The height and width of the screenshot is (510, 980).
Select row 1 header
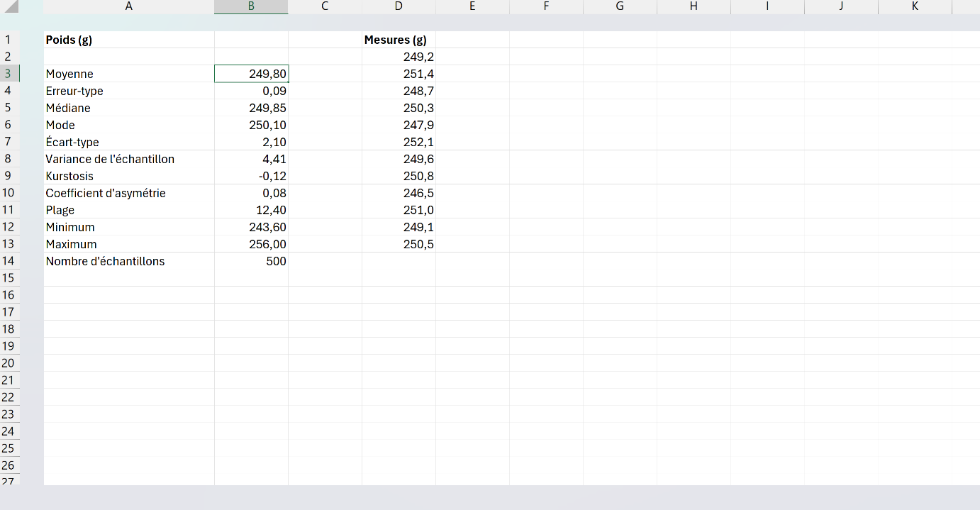point(10,40)
